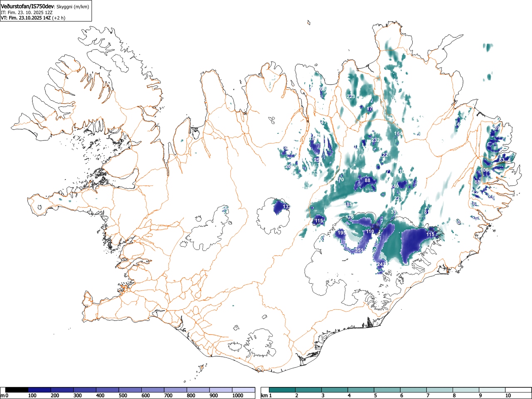Click the visibility value 232 on the map
532x399 pixels.
pyautogui.click(x=375, y=140)
